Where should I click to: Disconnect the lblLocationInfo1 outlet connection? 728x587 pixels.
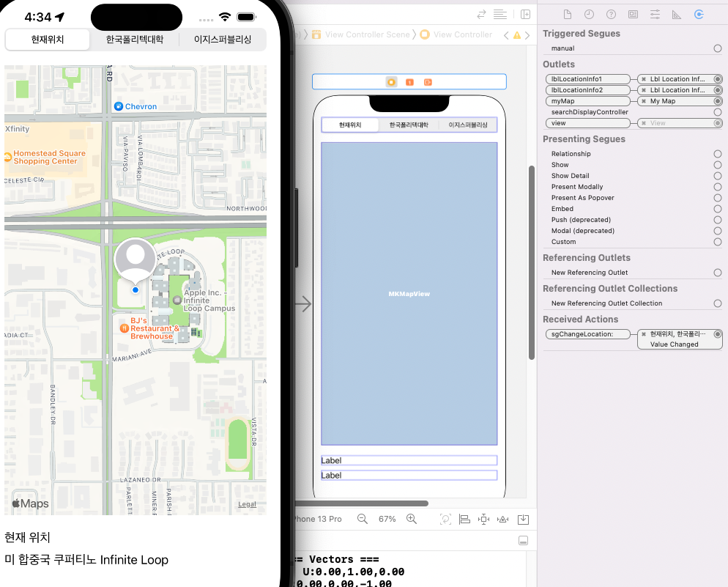[644, 79]
